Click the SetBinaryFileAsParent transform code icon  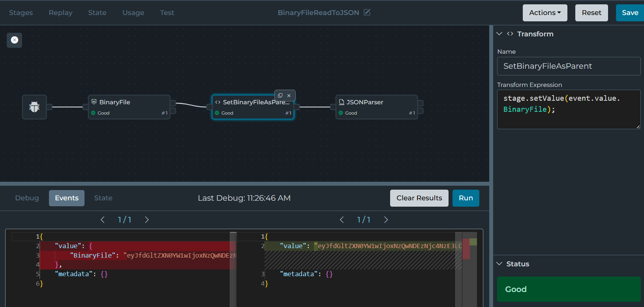pyautogui.click(x=218, y=102)
